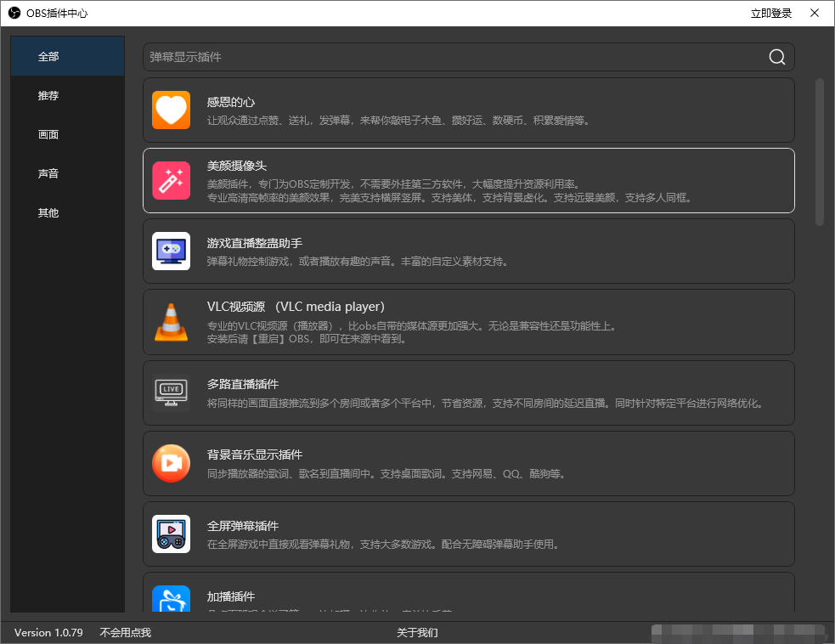Switch to the 推荐 category
The width and height of the screenshot is (835, 644).
[x=68, y=95]
